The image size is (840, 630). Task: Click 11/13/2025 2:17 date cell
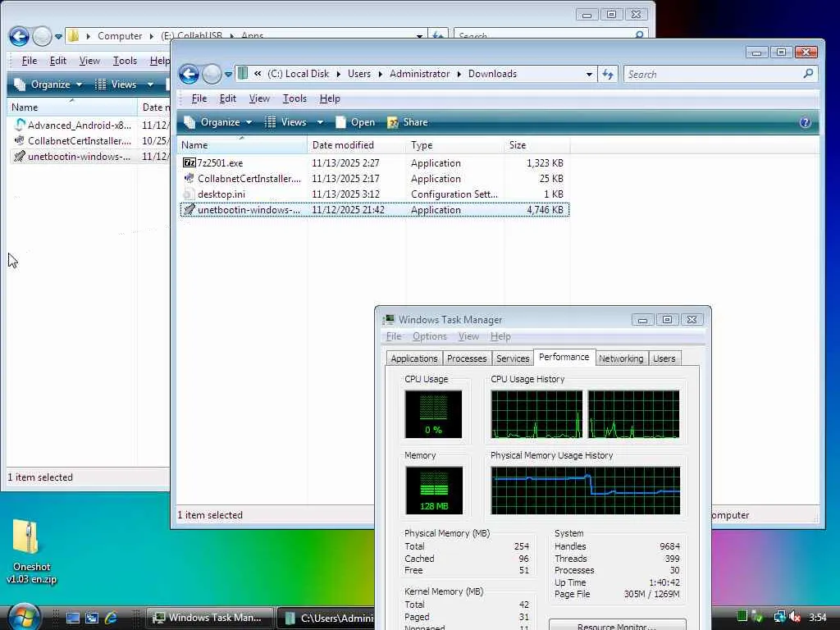tap(345, 178)
